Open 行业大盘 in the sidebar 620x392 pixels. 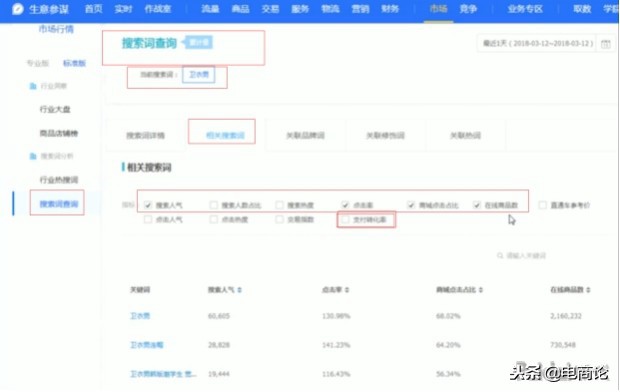(x=55, y=110)
